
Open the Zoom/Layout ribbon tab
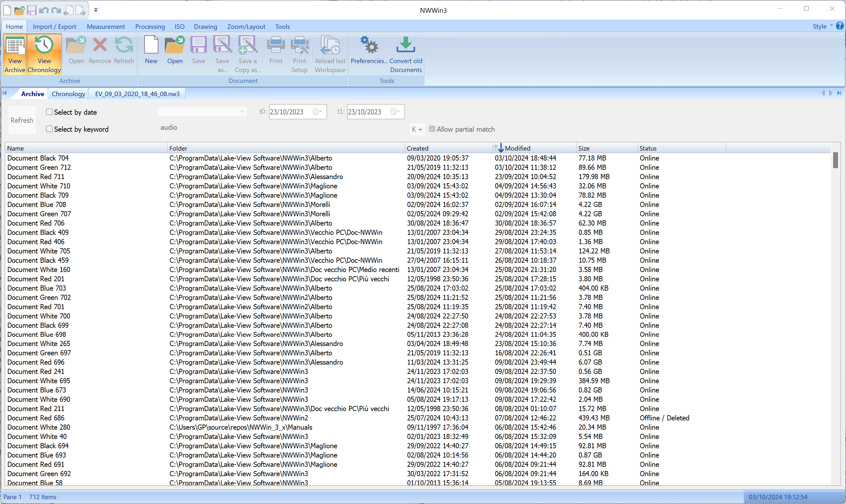(x=246, y=27)
